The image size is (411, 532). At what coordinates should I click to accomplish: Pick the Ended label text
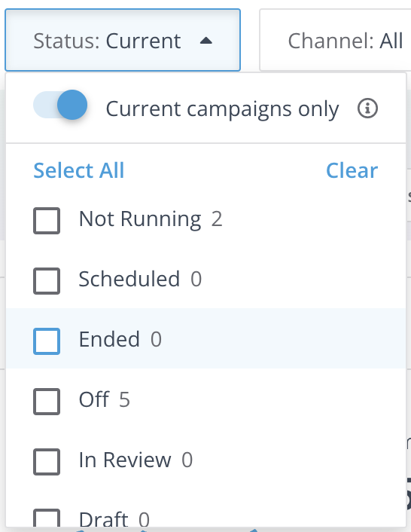pos(109,339)
